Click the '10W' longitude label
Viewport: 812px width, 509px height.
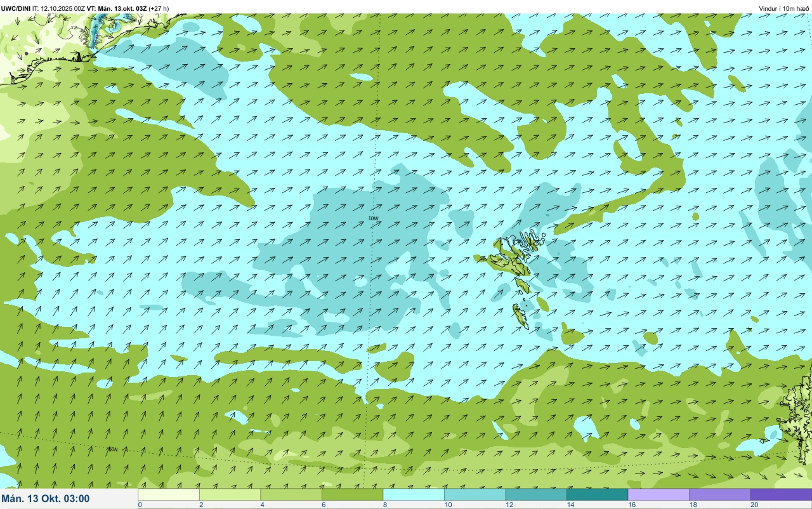click(374, 218)
